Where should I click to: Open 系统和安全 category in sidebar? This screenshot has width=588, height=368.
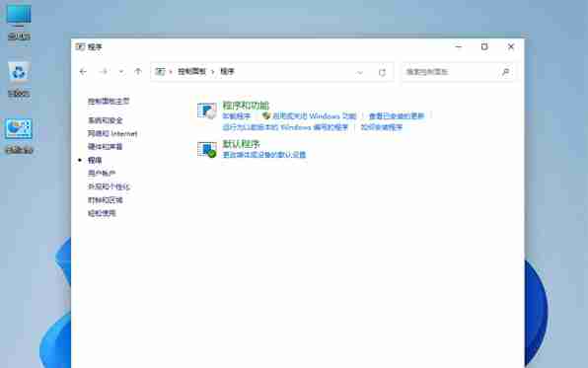[x=105, y=120]
